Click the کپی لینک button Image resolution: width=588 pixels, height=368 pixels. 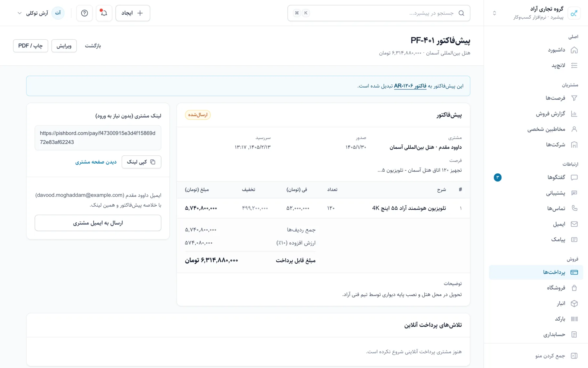(141, 162)
